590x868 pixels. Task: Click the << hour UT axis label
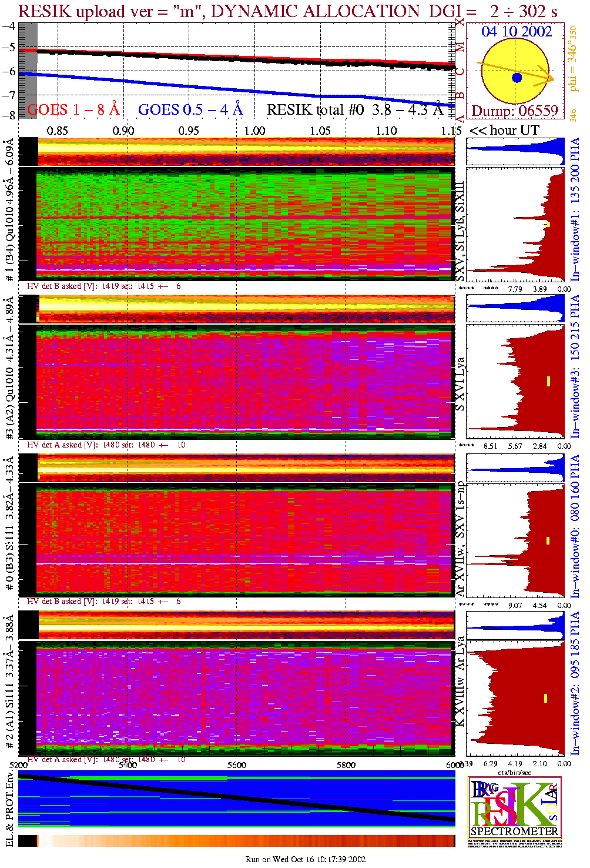(x=504, y=131)
